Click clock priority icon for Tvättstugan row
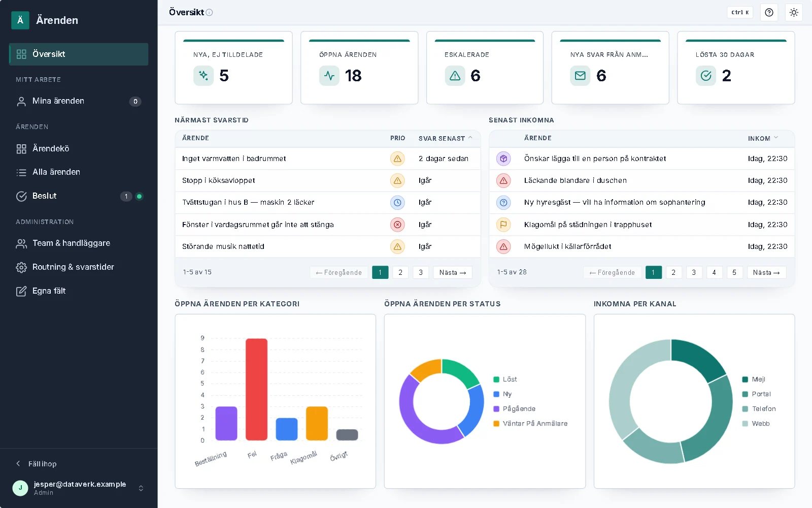Screen dimensions: 812x508 coord(397,203)
